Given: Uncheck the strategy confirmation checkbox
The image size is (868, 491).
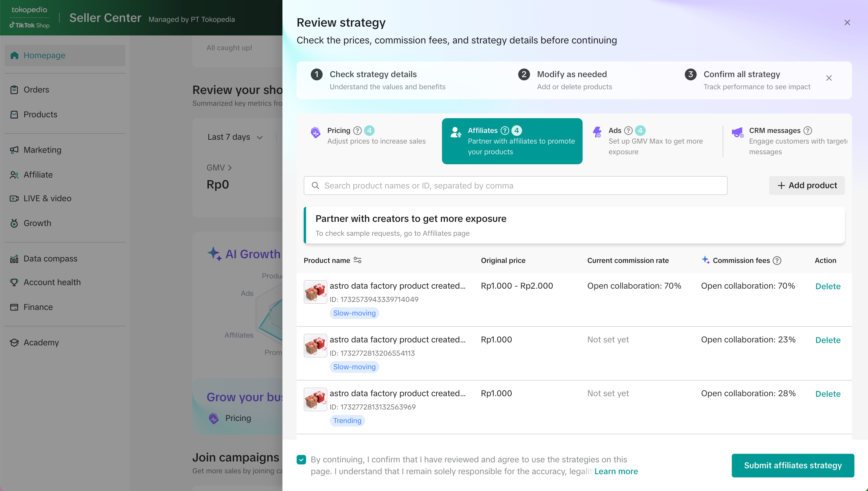Looking at the screenshot, I should click(301, 459).
